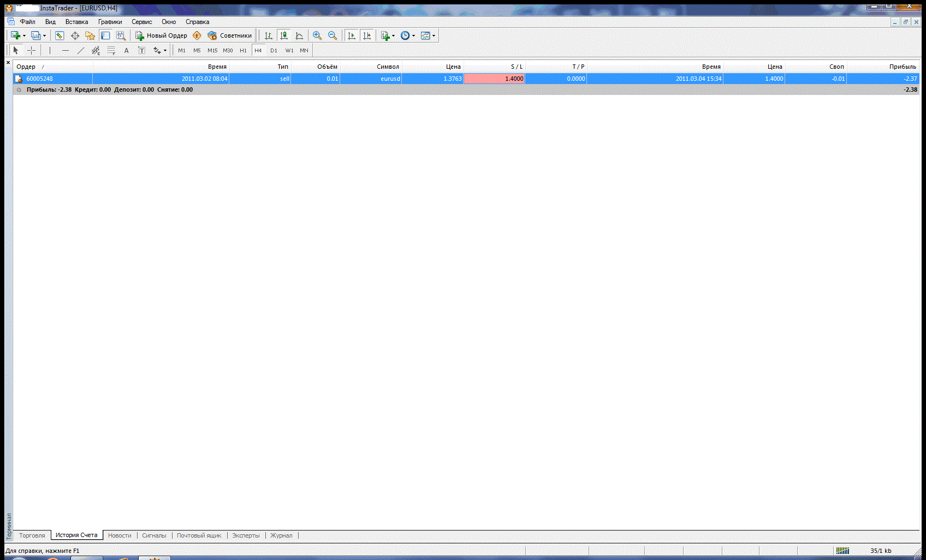
Task: Open the Indicators list dropdown
Action: point(388,35)
